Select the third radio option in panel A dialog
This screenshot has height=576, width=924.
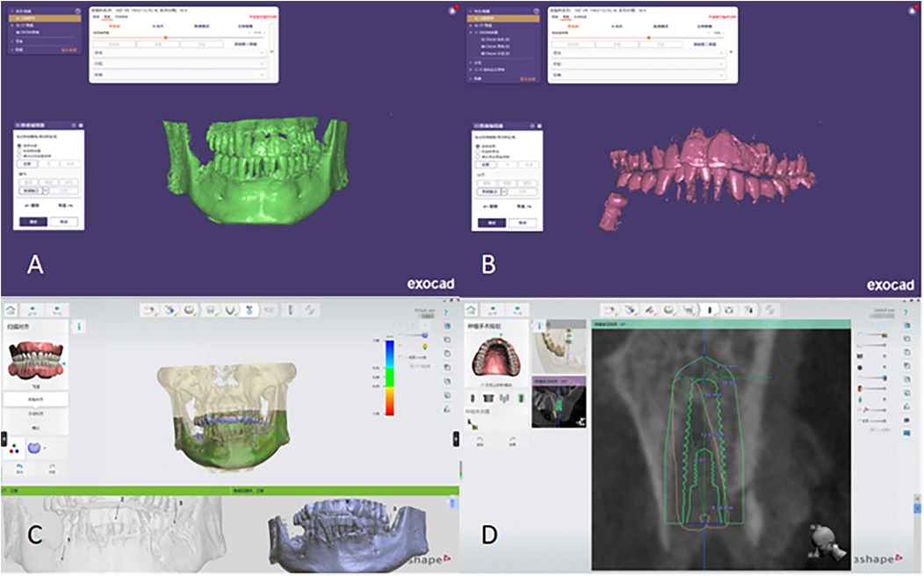click(20, 155)
